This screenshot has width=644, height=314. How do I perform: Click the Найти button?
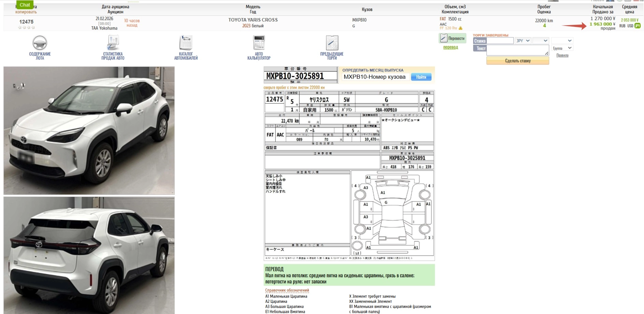[421, 77]
